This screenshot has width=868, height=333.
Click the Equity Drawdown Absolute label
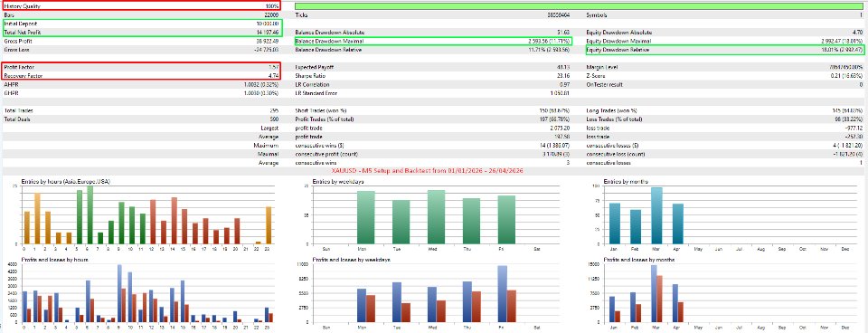[618, 33]
